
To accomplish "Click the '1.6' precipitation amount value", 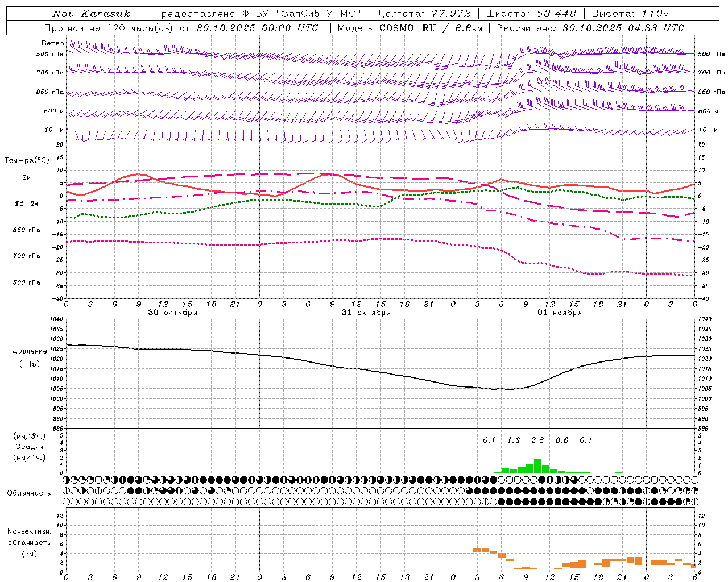I will coord(514,440).
